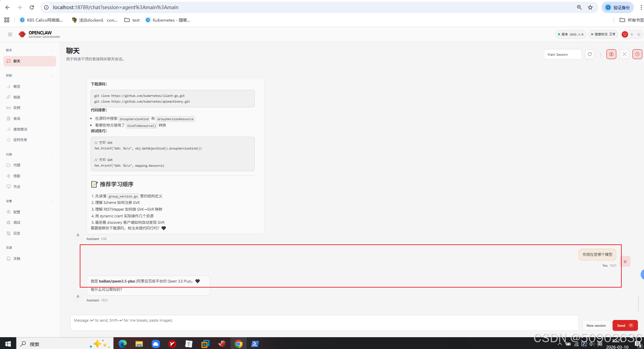644x349 pixels.
Task: Click the git clone code block
Action: point(173,99)
